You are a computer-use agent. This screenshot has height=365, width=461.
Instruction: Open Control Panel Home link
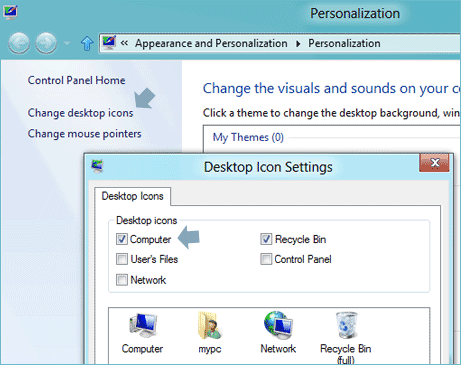click(76, 80)
